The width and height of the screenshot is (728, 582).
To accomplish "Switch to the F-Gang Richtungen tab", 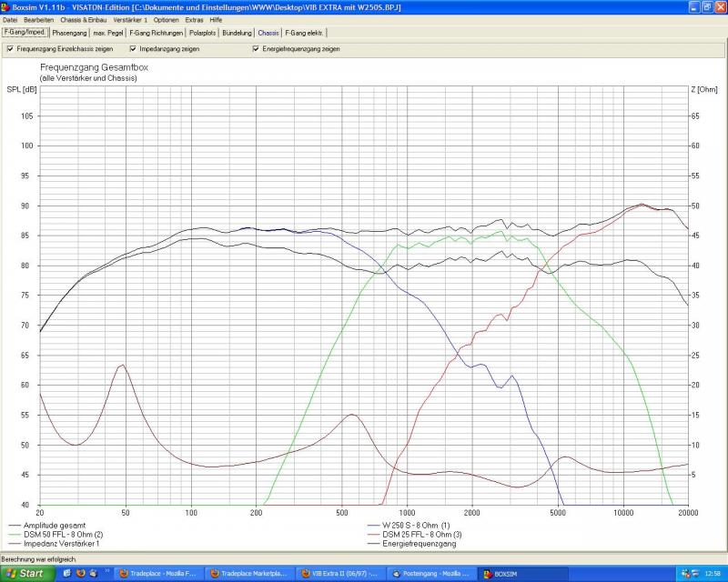I will (x=156, y=33).
